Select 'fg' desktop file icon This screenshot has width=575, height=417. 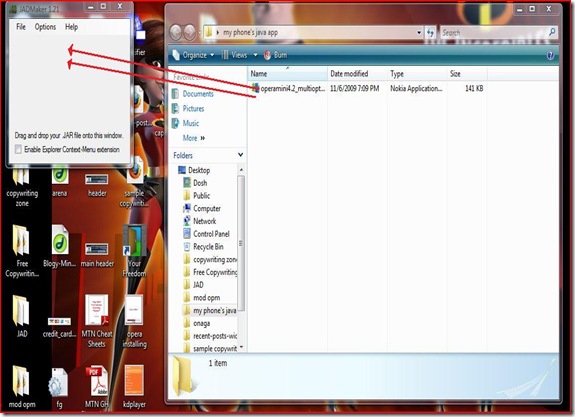(59, 388)
